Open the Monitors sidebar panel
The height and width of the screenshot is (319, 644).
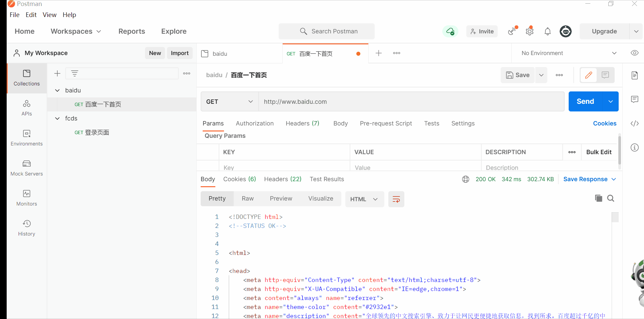click(27, 198)
